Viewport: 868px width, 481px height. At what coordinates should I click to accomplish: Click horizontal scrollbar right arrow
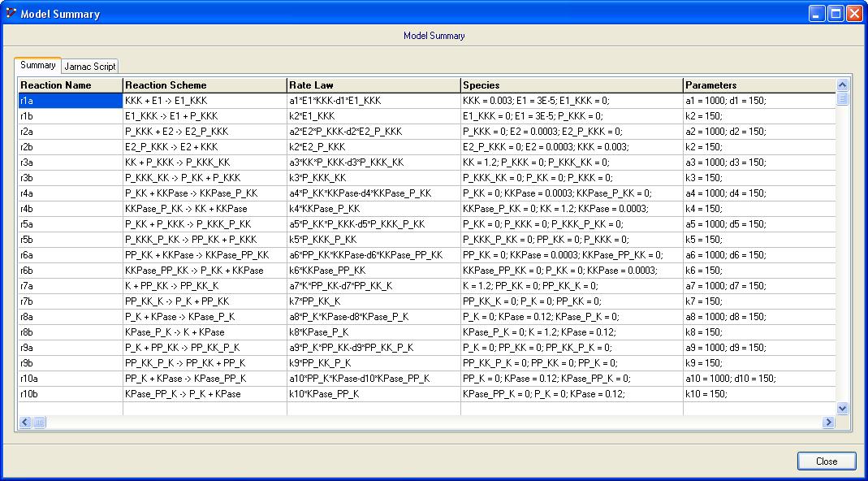[828, 422]
